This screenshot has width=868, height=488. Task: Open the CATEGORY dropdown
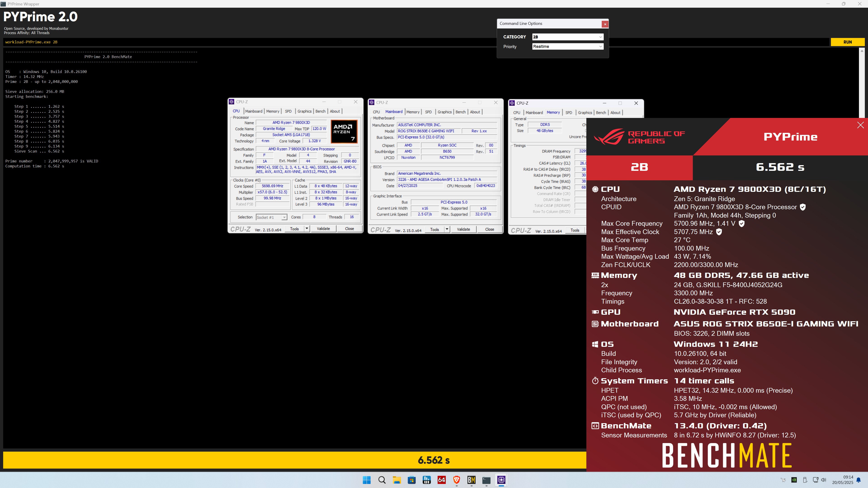[x=567, y=37]
